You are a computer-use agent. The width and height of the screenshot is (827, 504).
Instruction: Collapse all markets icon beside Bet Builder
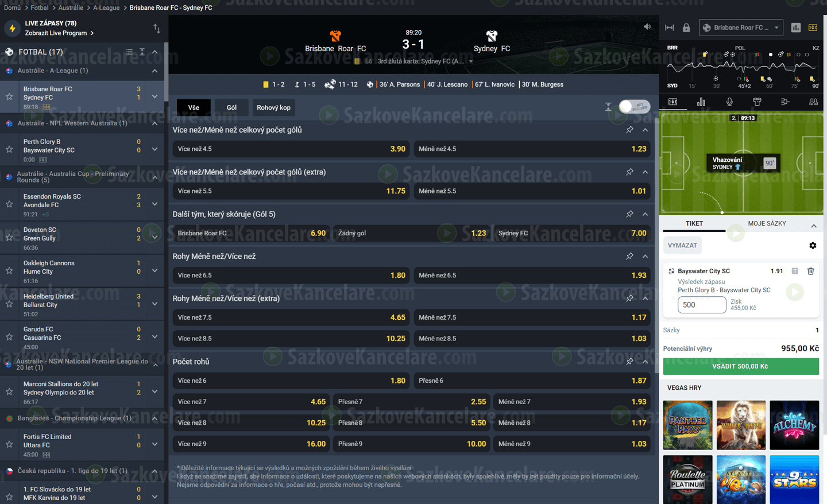pos(608,107)
